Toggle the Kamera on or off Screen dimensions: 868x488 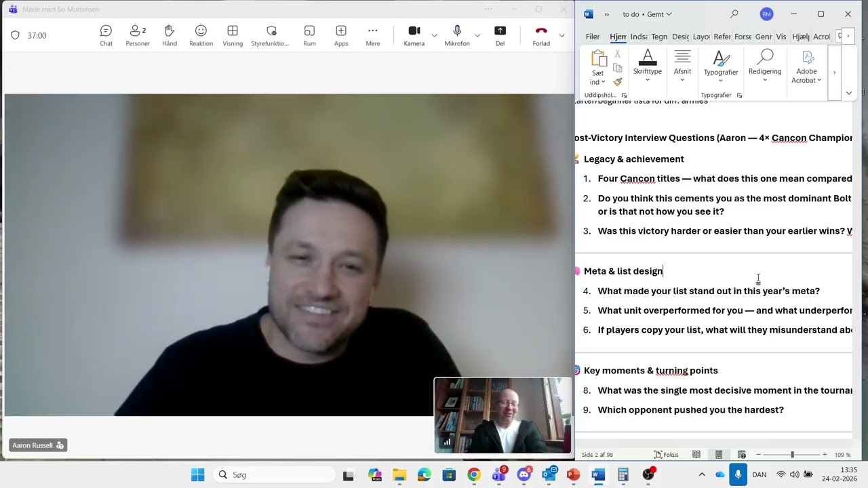click(x=414, y=35)
